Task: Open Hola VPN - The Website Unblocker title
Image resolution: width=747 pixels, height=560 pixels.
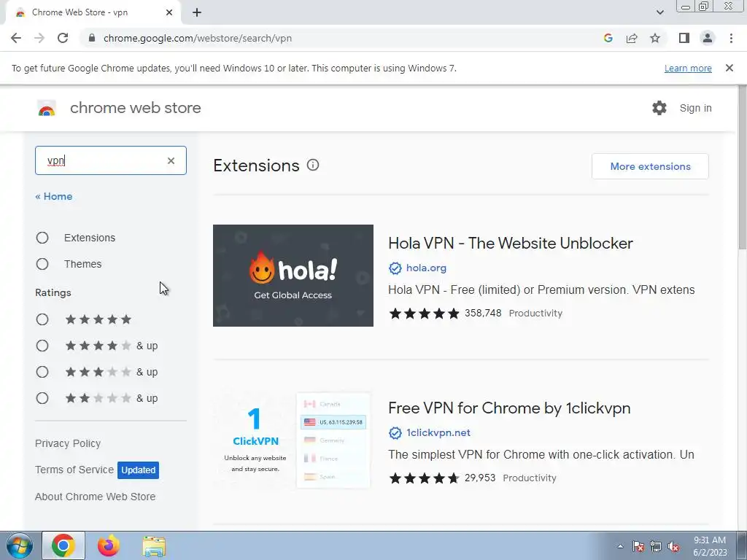Action: point(510,244)
